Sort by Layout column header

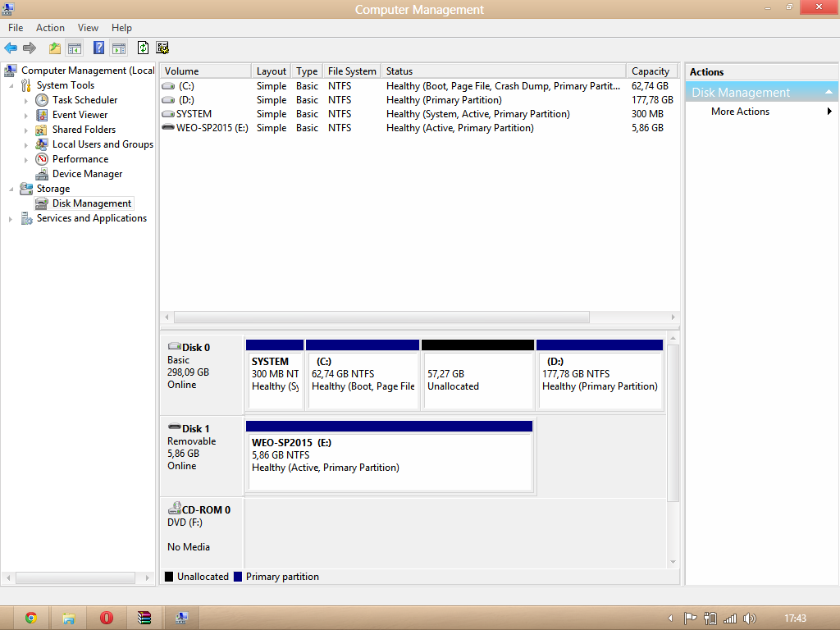point(271,71)
